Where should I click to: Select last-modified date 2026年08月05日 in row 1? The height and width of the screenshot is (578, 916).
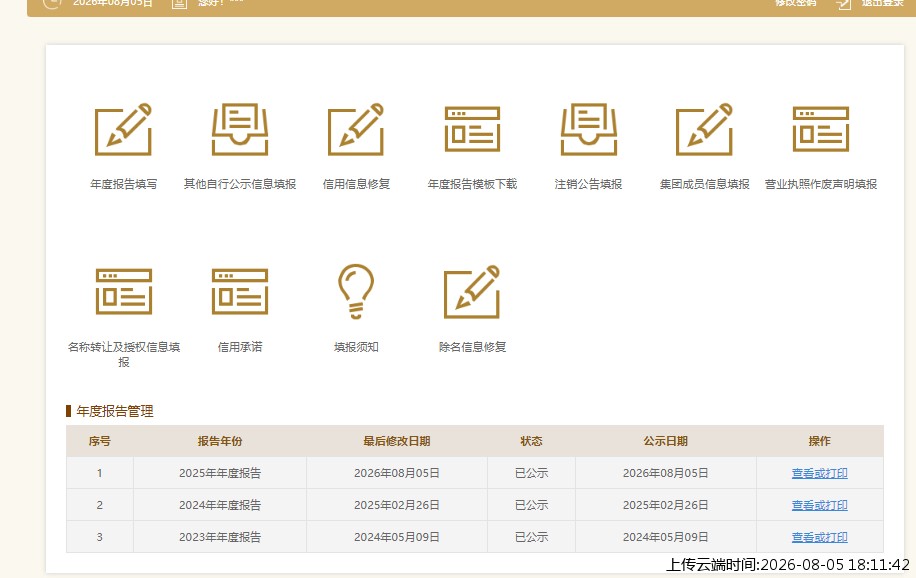397,473
